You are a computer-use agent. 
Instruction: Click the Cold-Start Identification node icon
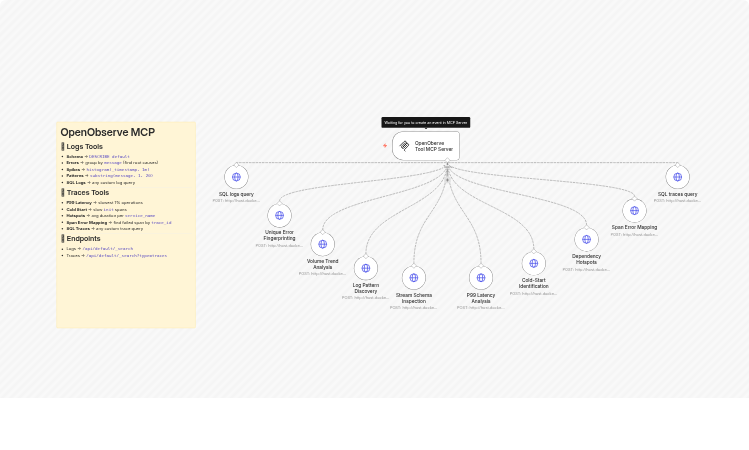click(534, 263)
